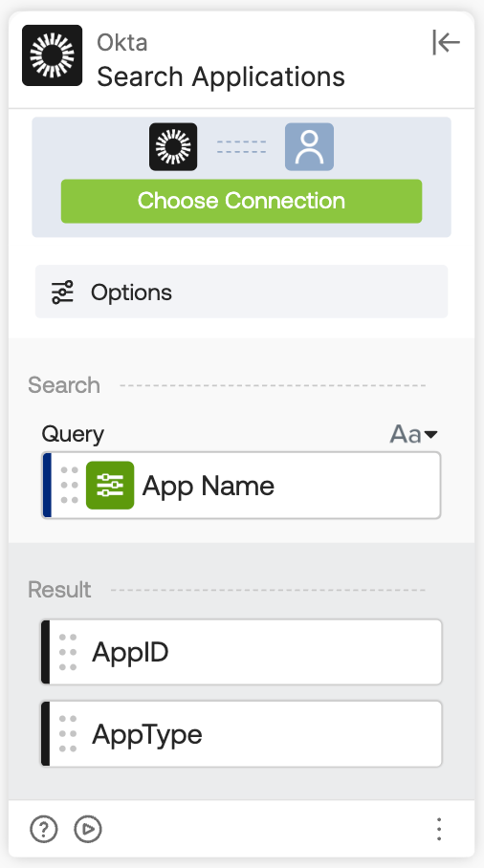Screen dimensions: 484x868
Task: Open the Aa type dropdown for Query
Action: [x=413, y=434]
